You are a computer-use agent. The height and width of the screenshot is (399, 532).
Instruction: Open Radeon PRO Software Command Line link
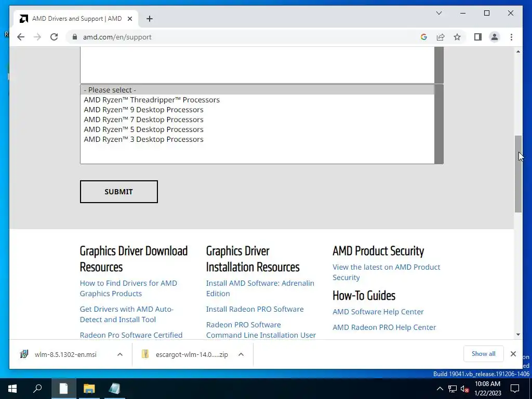tap(261, 330)
